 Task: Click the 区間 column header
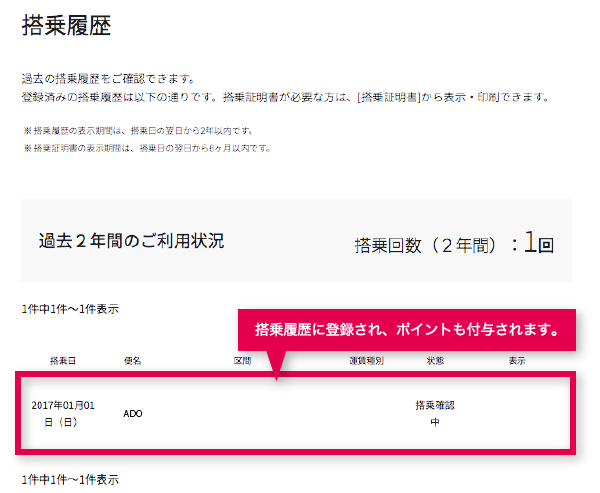coord(243,360)
